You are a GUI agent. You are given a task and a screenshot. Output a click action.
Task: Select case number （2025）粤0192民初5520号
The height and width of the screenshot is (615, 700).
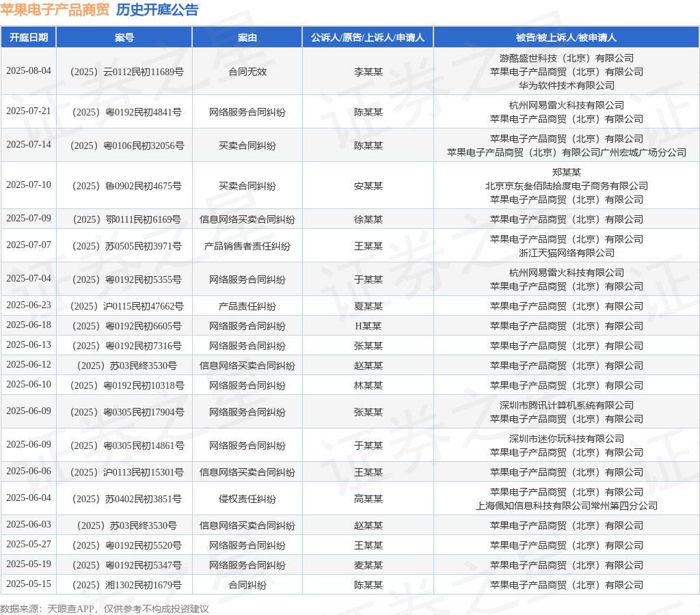(x=126, y=545)
